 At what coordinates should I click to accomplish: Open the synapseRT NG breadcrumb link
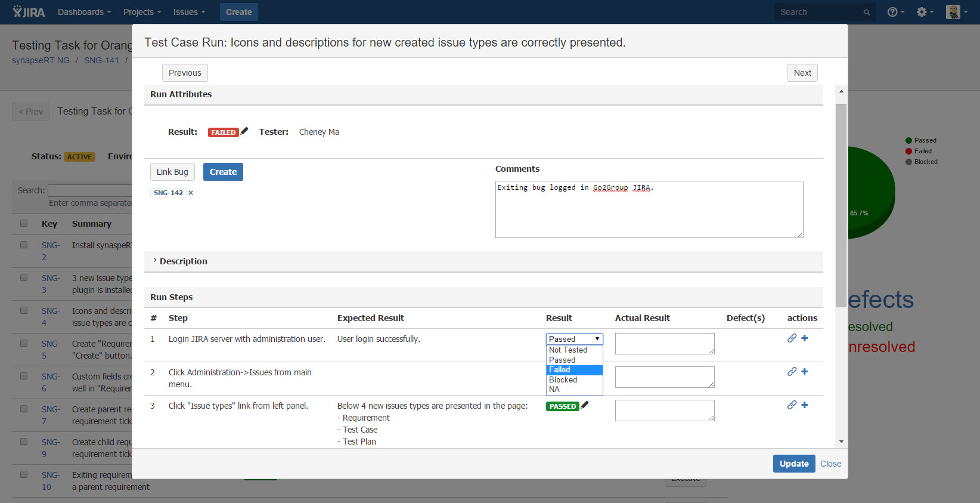point(41,60)
